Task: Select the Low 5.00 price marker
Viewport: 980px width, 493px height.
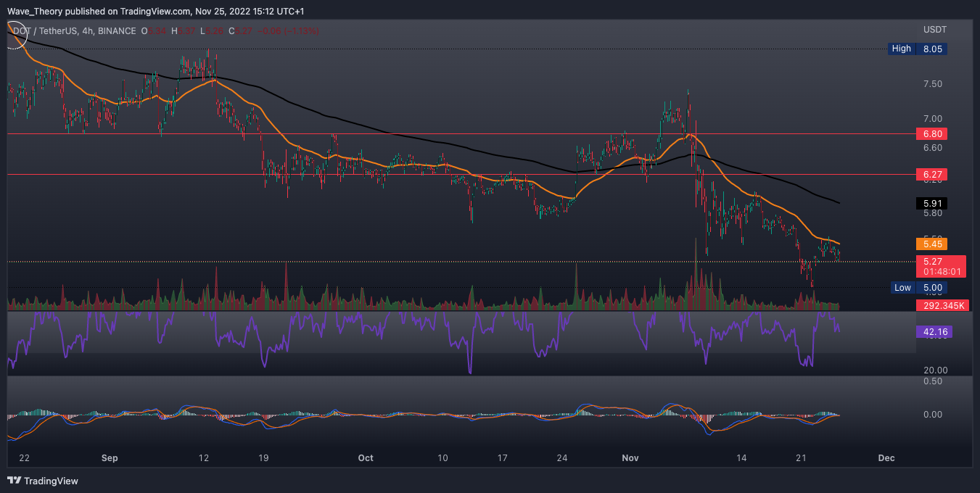Action: click(x=919, y=288)
